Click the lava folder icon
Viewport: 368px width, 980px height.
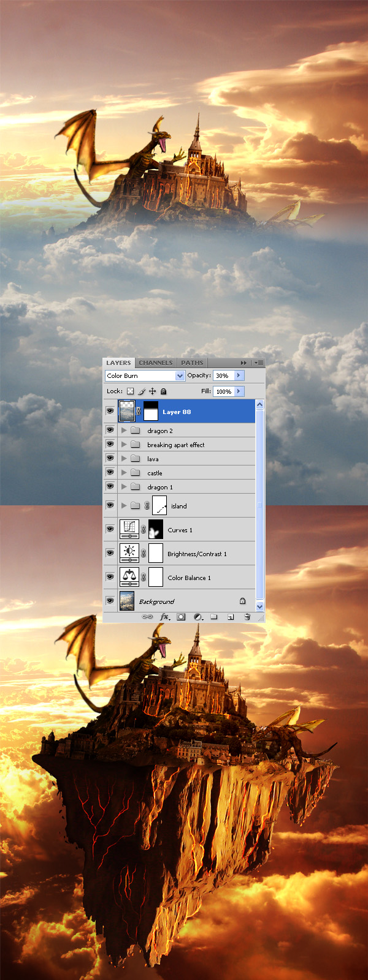point(136,459)
